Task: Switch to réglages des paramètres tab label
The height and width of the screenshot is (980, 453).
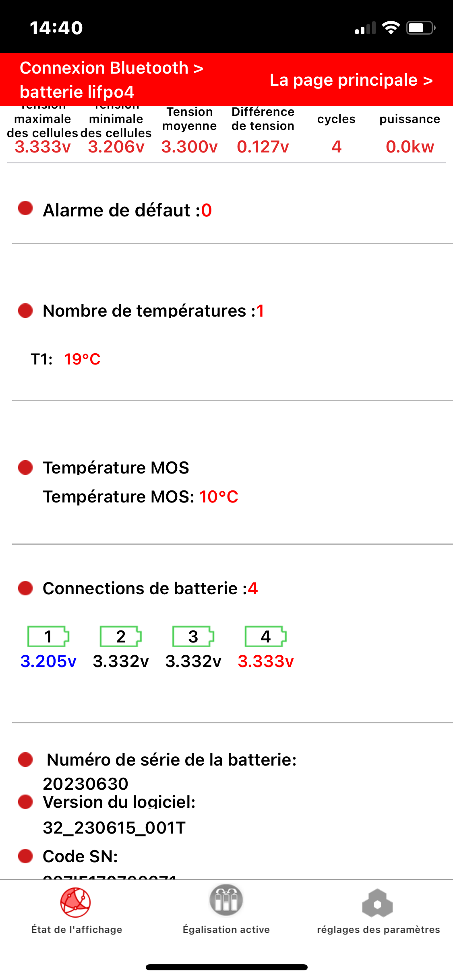Action: click(378, 929)
